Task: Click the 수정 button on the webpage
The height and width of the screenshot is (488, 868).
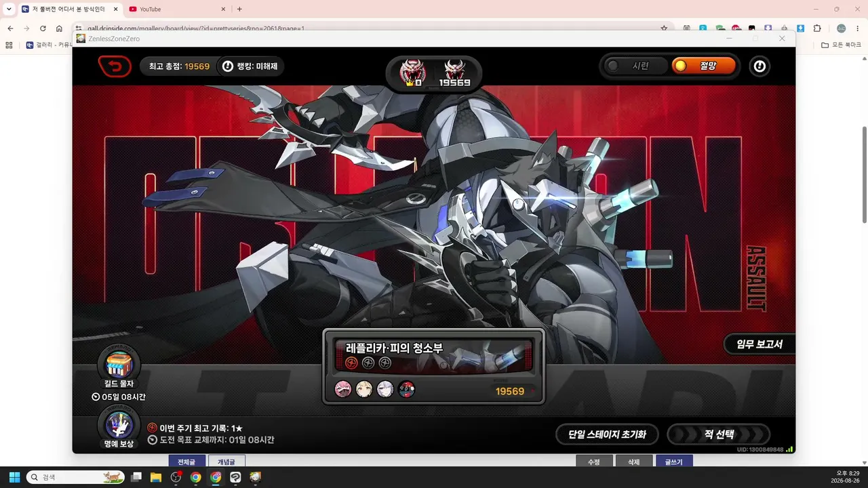Action: (593, 462)
